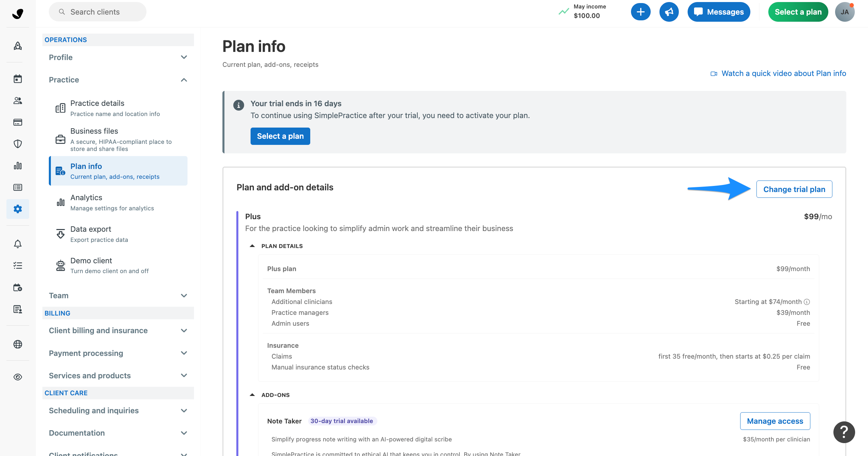Click the Manual insurance status checks row
The image size is (868, 456).
point(540,367)
